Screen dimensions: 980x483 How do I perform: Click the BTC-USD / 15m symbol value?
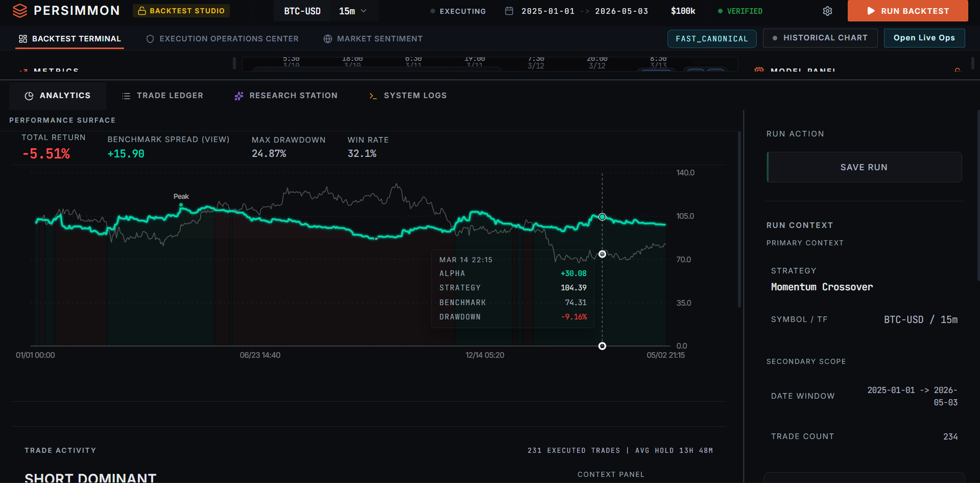tap(921, 319)
